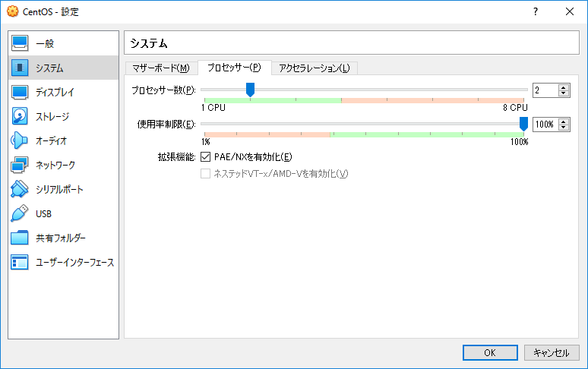Click the 100% execution cap field

545,125
